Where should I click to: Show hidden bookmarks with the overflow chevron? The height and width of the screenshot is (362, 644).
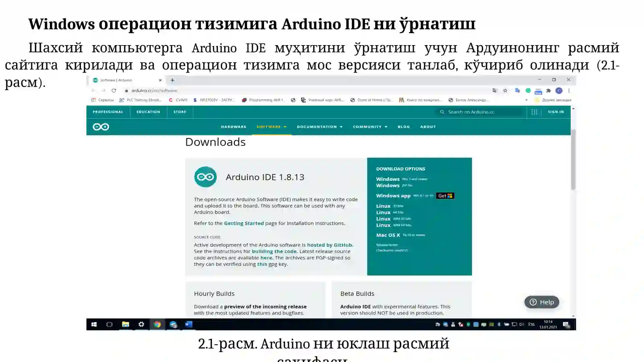pos(526,100)
